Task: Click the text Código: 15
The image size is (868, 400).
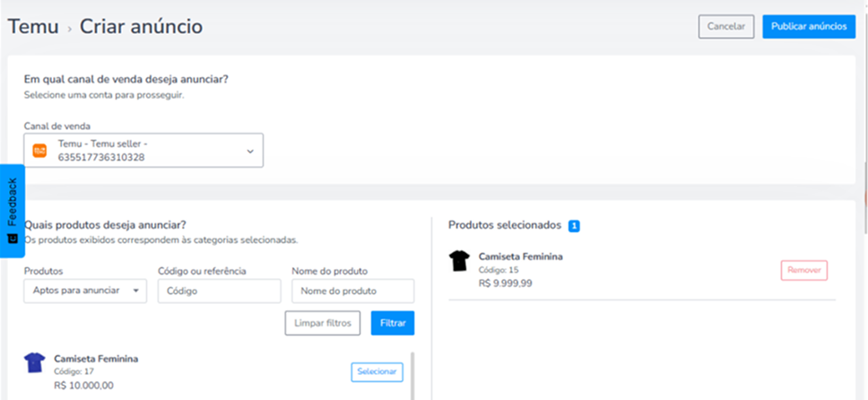Action: 499,270
